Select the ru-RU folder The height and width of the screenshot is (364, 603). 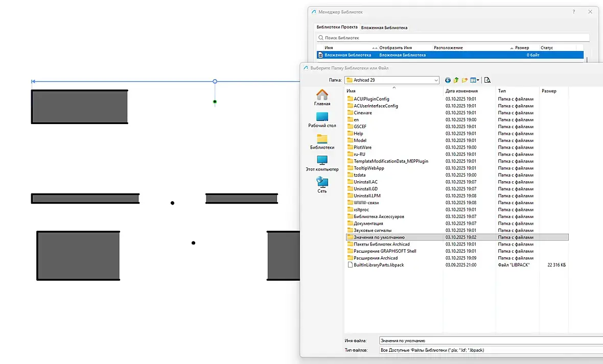356,154
